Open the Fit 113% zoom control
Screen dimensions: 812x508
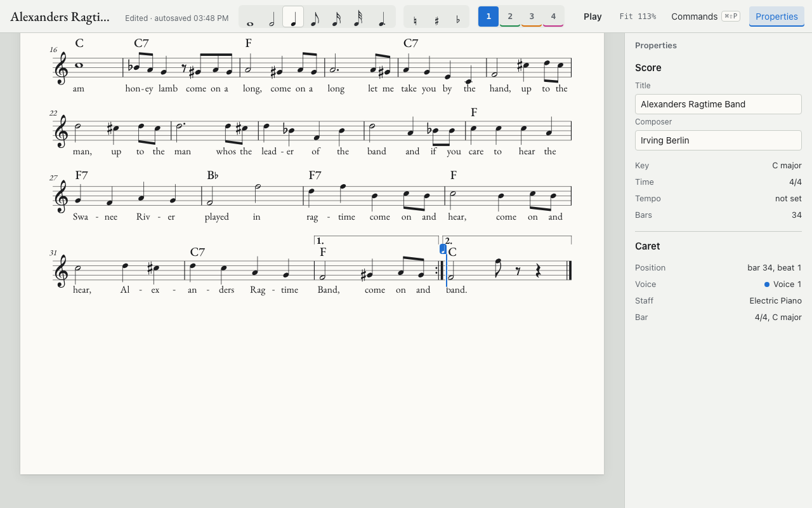point(638,17)
